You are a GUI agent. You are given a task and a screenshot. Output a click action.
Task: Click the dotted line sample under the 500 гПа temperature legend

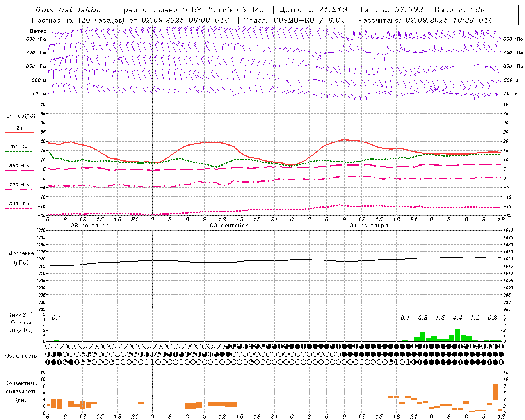18,208
